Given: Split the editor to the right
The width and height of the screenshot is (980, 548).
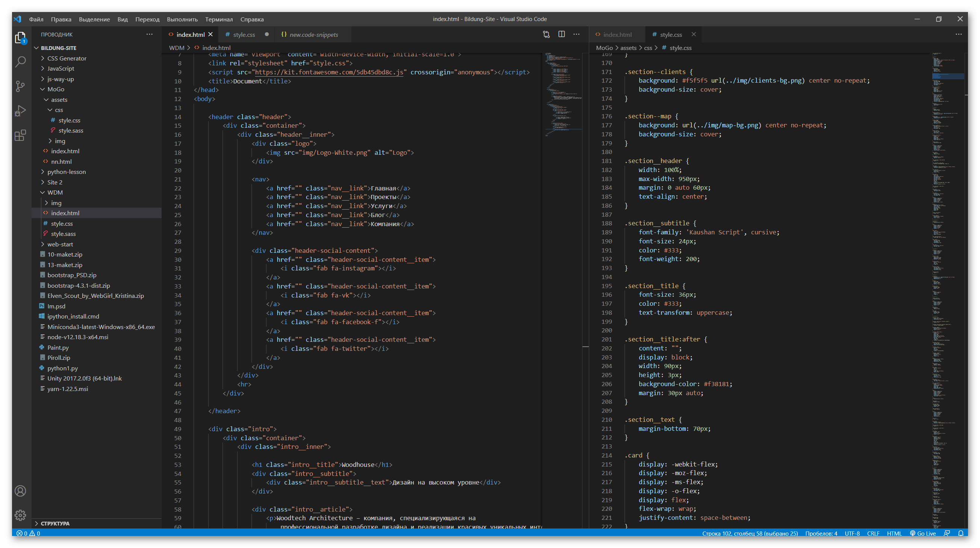Looking at the screenshot, I should pyautogui.click(x=561, y=34).
